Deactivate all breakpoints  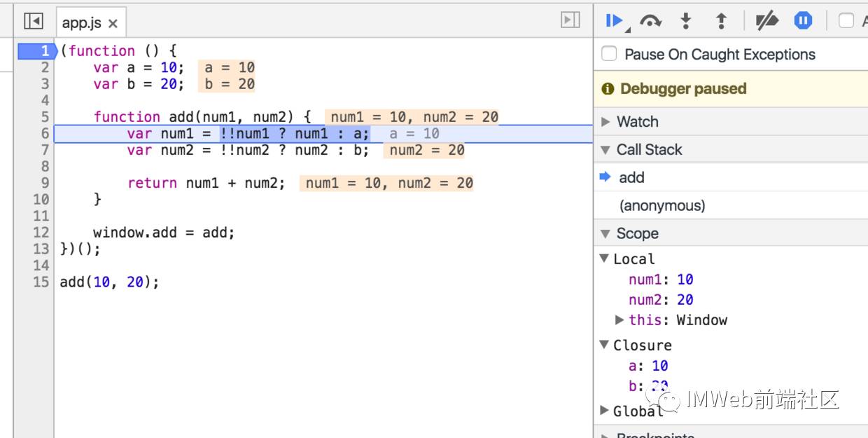[767, 21]
